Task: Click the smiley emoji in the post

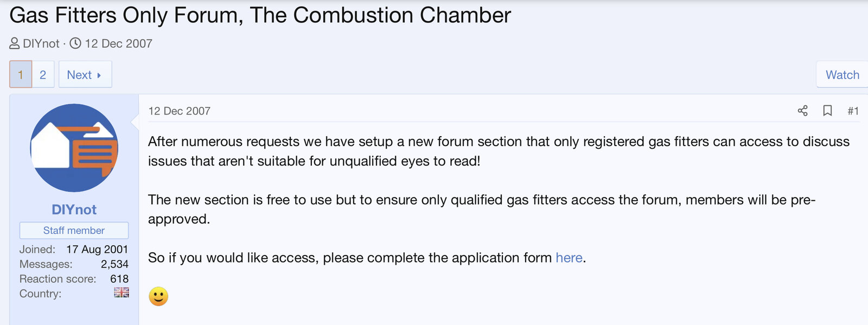Action: (158, 296)
